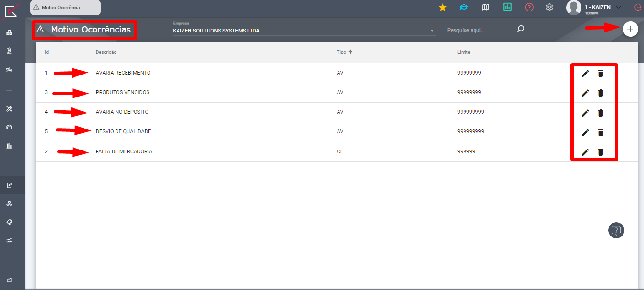
Task: Add a new motivo with the plus button
Action: pos(630,29)
